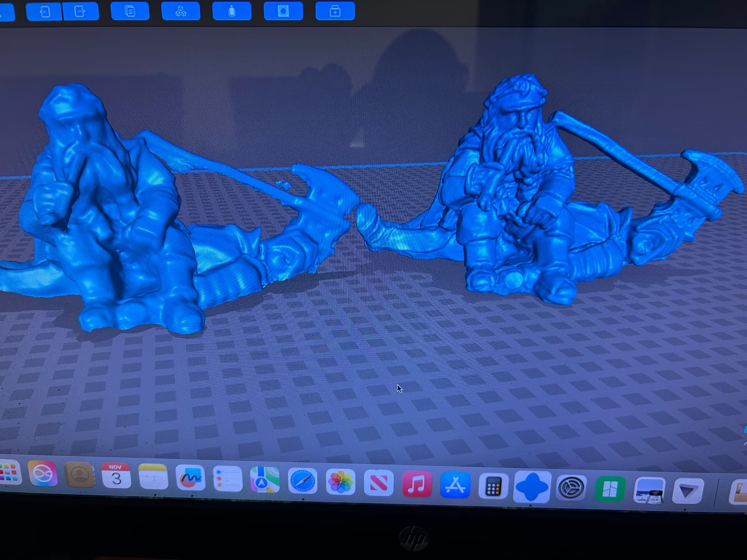Open the green Numbers app in Dock
Viewport: 747px width, 560px height.
pos(609,488)
